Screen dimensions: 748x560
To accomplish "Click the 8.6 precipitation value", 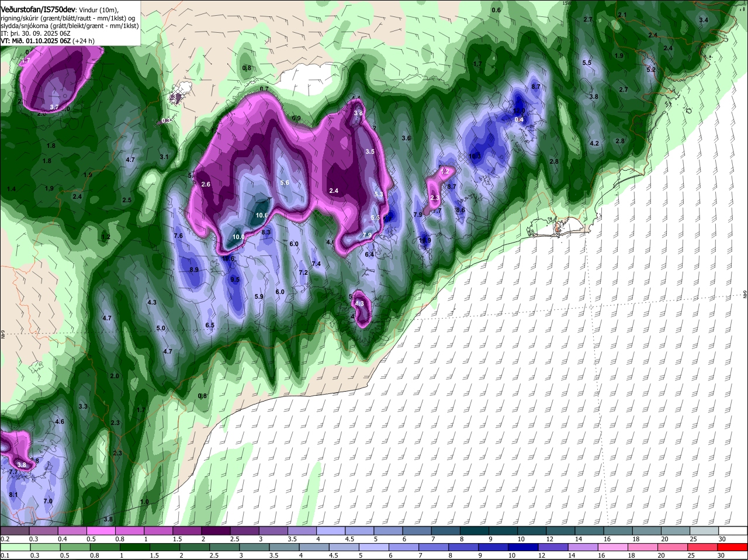I will (x=460, y=210).
